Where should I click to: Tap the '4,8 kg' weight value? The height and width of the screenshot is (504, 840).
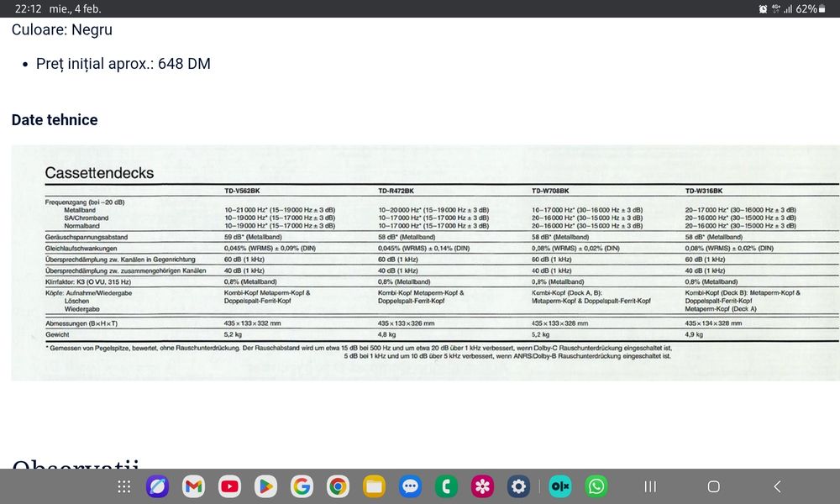(386, 334)
